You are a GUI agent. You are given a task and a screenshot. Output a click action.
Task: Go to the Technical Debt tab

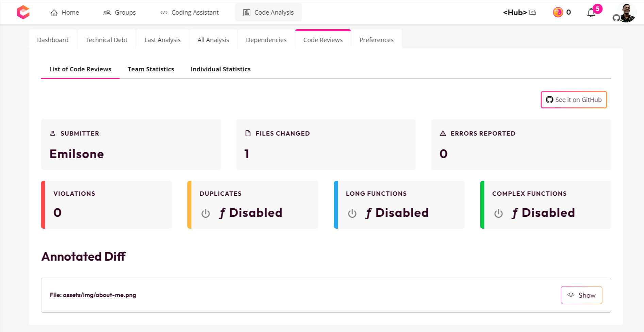(x=106, y=40)
